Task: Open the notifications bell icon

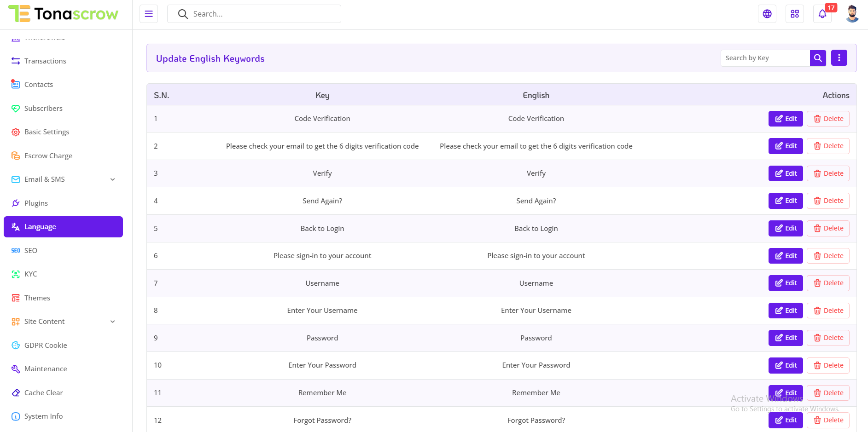Action: pos(822,14)
